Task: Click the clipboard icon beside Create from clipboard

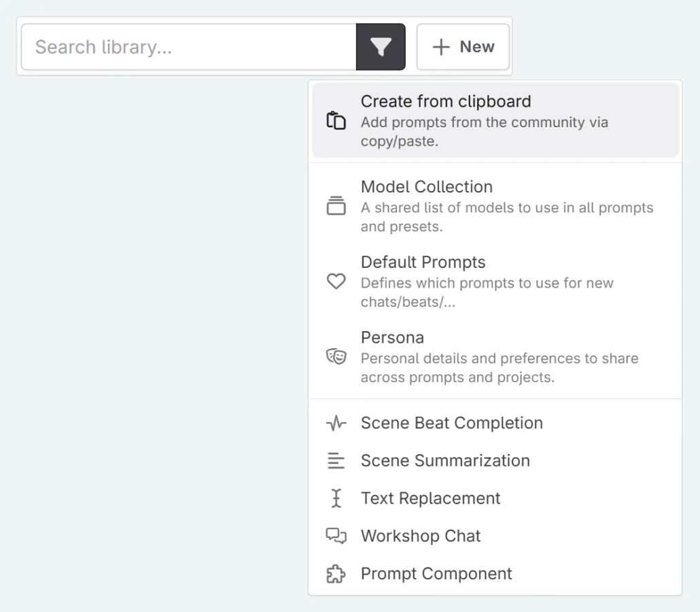Action: coord(336,121)
